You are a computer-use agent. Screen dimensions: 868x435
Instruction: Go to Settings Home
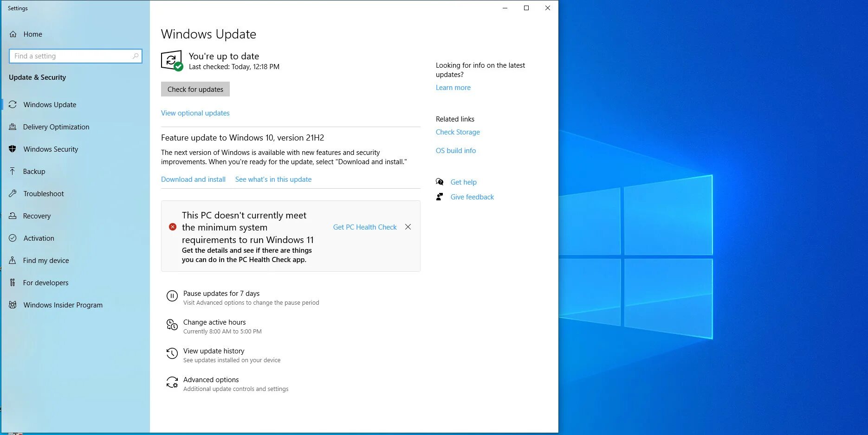tap(32, 34)
